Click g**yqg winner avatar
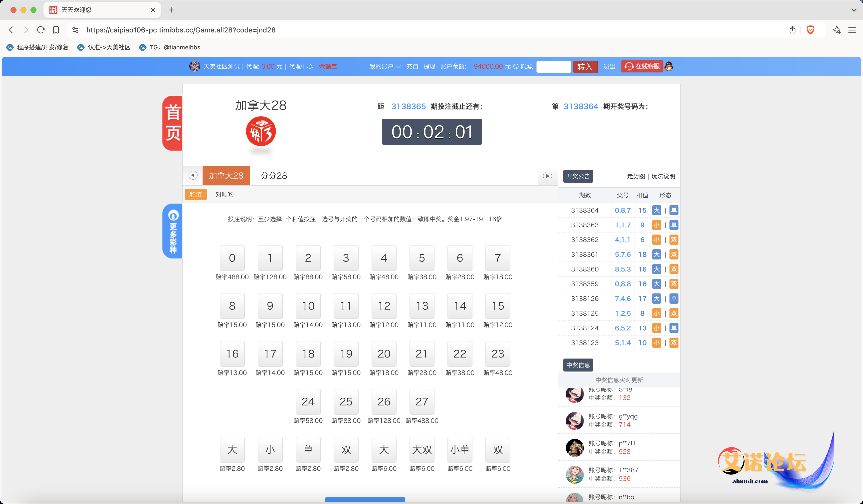Viewport: 863px width, 504px height. [575, 420]
